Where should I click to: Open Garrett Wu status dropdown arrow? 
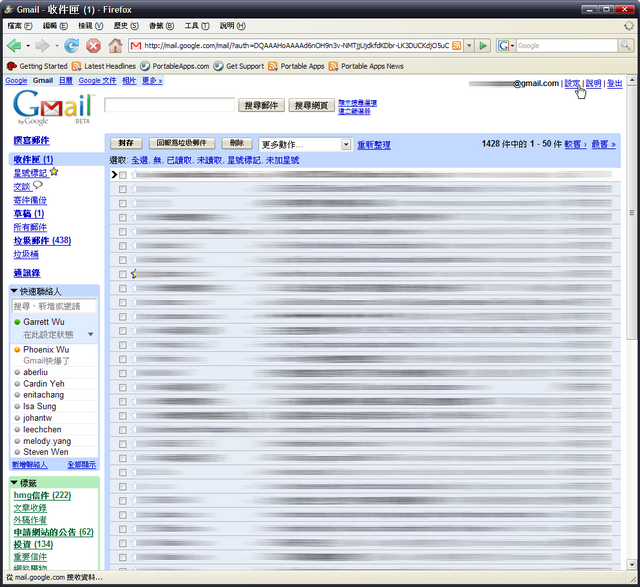[91, 335]
